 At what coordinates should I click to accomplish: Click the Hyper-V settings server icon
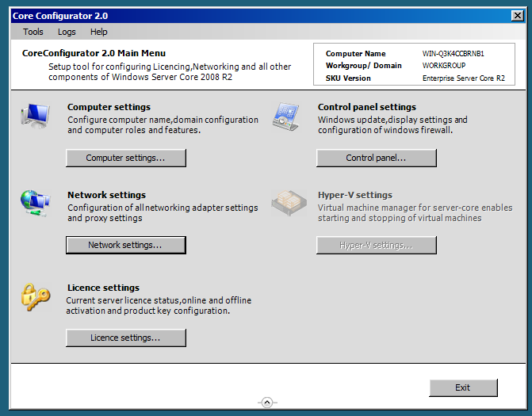pyautogui.click(x=289, y=203)
